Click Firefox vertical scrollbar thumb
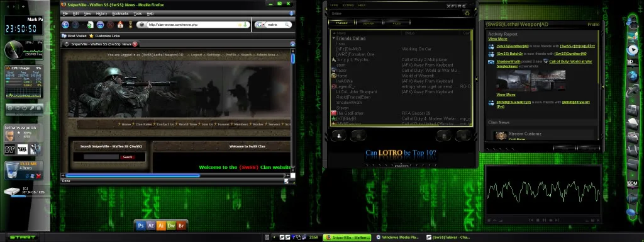Viewport: 644px width, 242px height. (293, 59)
